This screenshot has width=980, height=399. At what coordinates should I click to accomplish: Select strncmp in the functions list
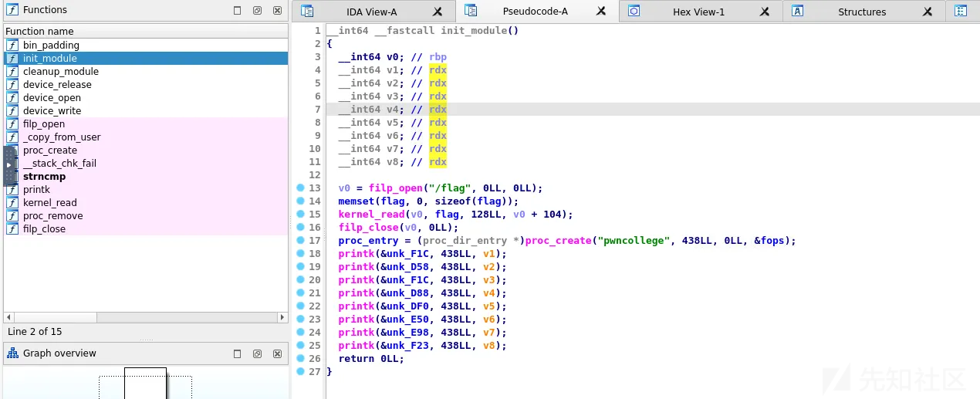coord(44,177)
